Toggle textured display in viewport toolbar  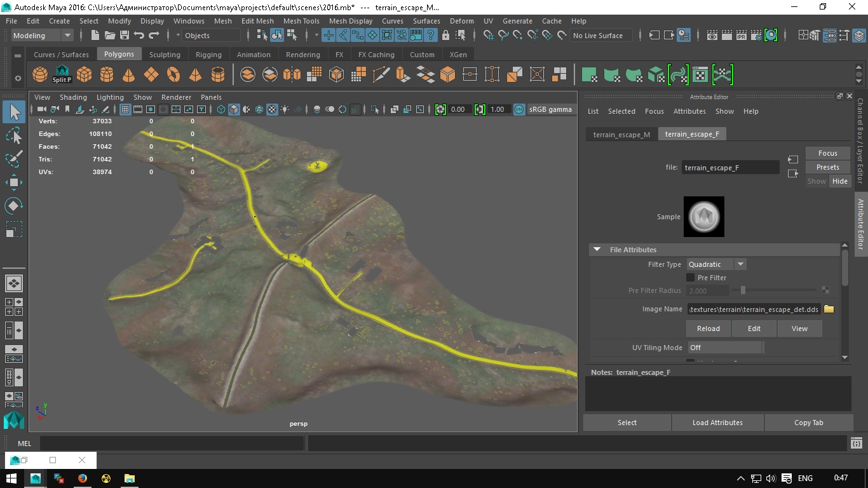click(x=272, y=109)
